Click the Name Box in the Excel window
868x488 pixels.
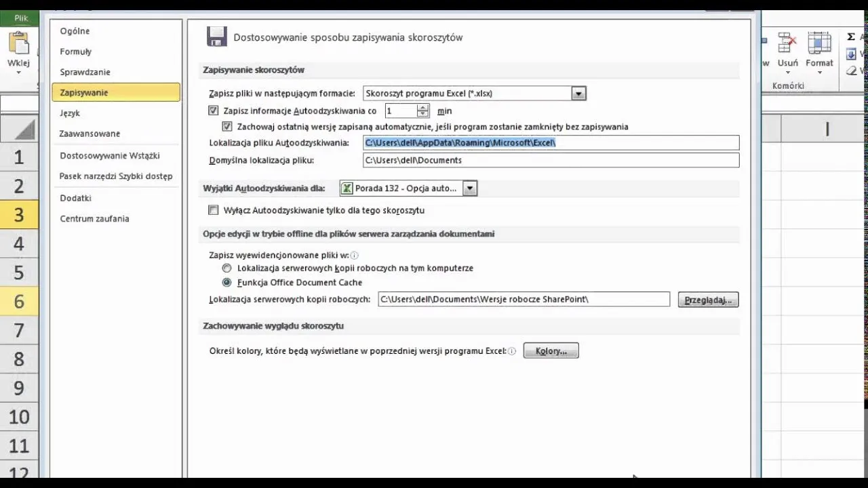coord(20,103)
